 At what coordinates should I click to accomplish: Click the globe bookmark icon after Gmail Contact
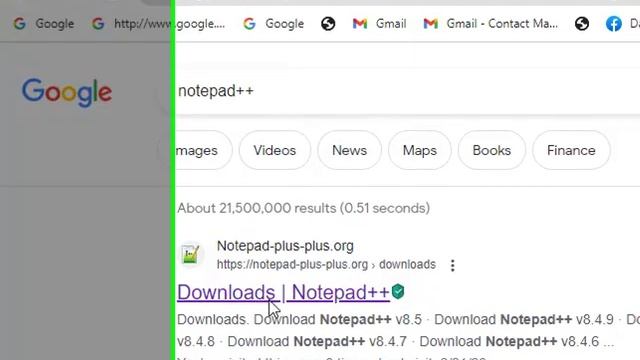tap(582, 24)
